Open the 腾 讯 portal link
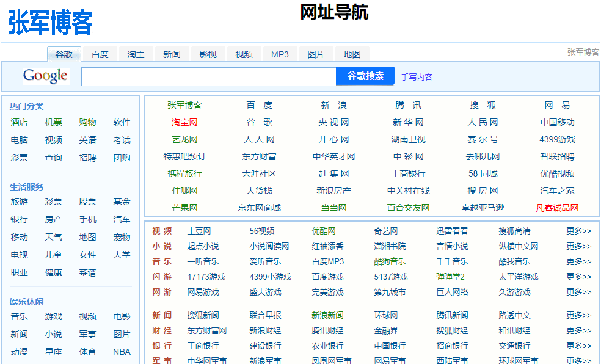Viewport: 601px width, 364px height. pos(409,105)
